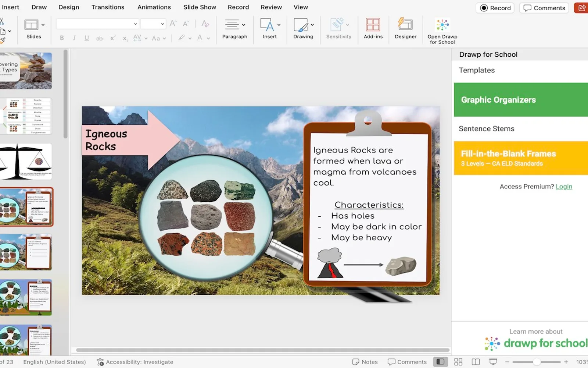588x368 pixels.
Task: Click the zoom out minus icon
Action: [507, 362]
